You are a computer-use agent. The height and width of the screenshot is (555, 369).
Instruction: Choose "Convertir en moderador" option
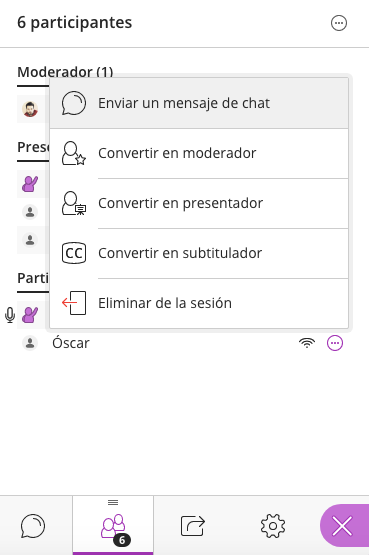(x=199, y=153)
